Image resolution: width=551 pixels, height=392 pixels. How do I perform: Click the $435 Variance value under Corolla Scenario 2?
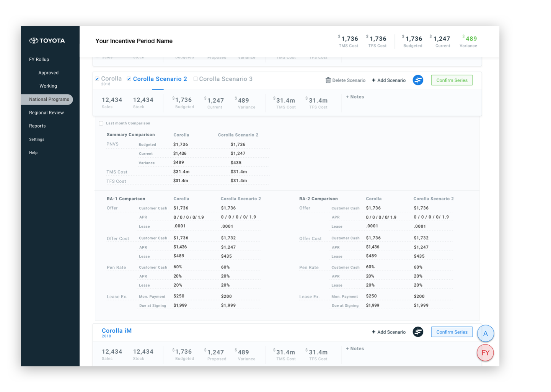(236, 163)
